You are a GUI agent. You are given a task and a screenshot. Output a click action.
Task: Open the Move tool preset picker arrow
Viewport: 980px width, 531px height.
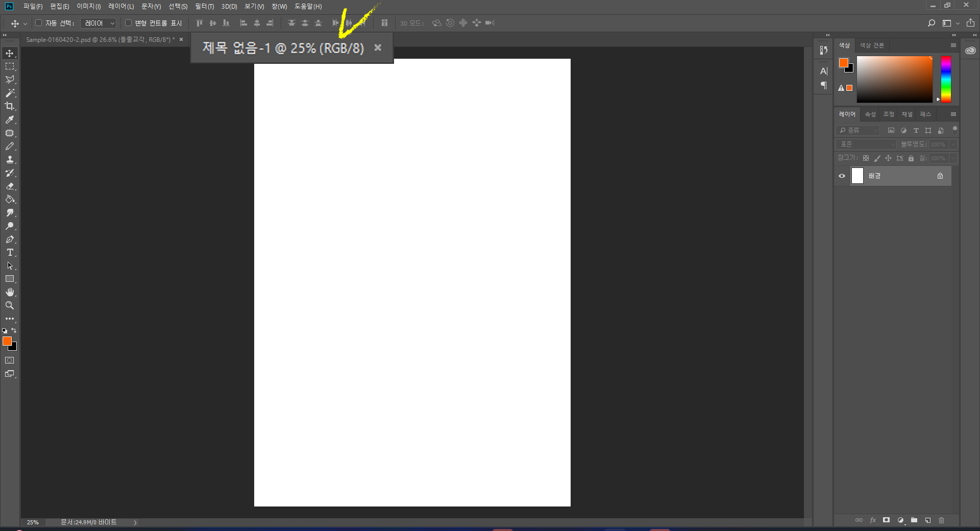click(x=25, y=23)
